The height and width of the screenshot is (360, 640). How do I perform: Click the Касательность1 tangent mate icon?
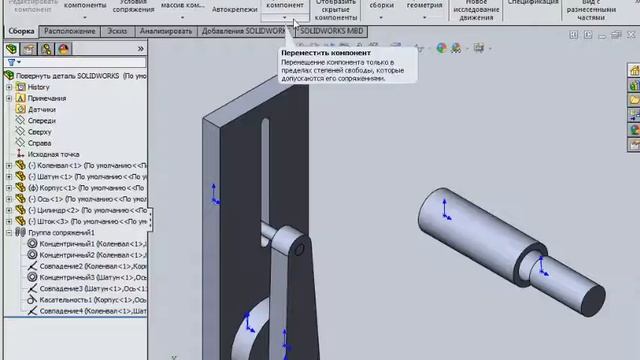click(x=32, y=300)
